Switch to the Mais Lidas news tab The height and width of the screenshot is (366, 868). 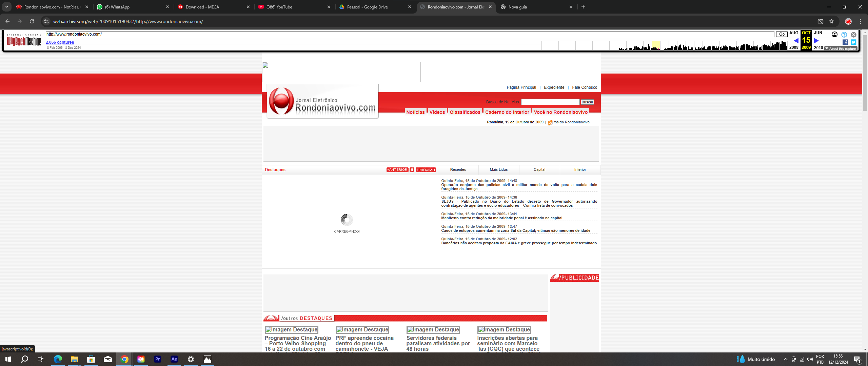[498, 169]
